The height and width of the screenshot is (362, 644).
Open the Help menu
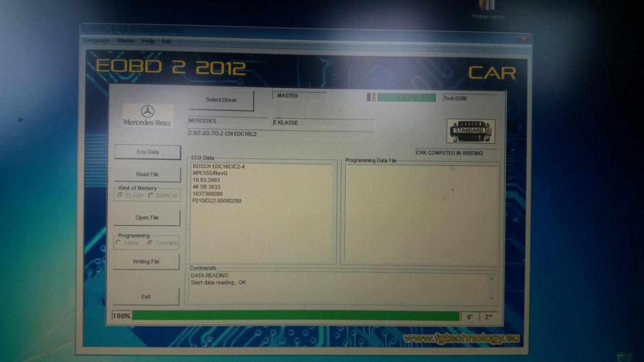point(148,41)
